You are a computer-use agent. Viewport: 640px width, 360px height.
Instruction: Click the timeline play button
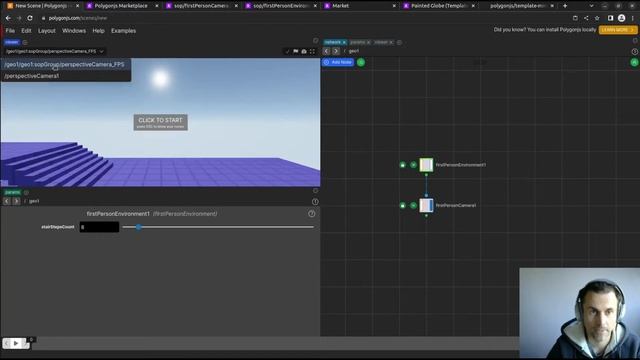(x=16, y=343)
